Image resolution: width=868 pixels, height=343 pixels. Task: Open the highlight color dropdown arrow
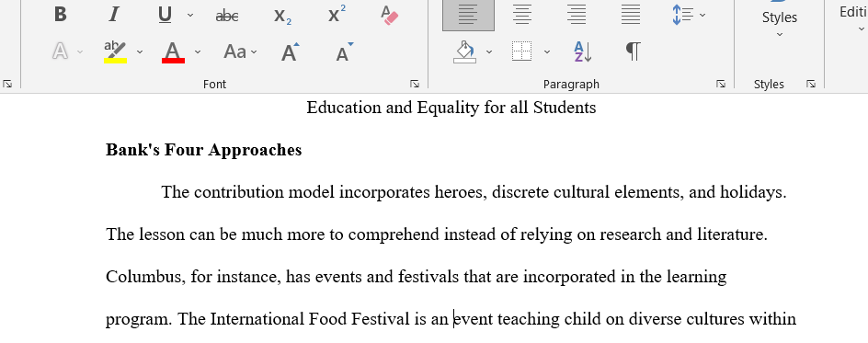(140, 52)
